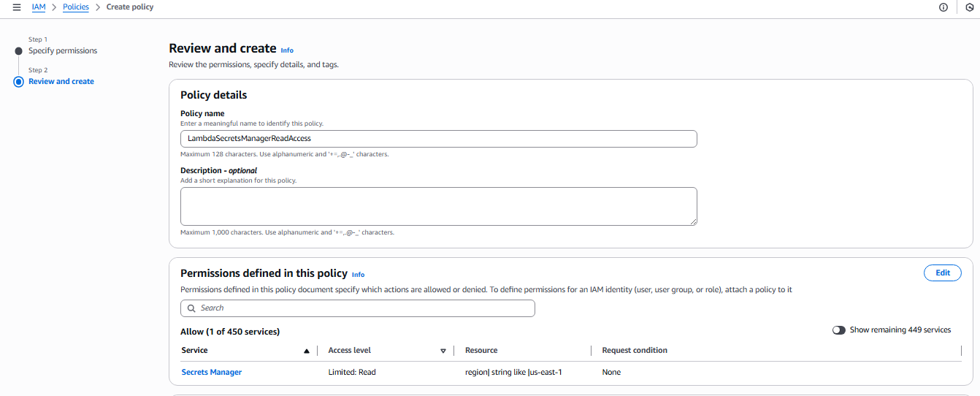Click the Policy name input field
The width and height of the screenshot is (980, 396).
(x=439, y=139)
